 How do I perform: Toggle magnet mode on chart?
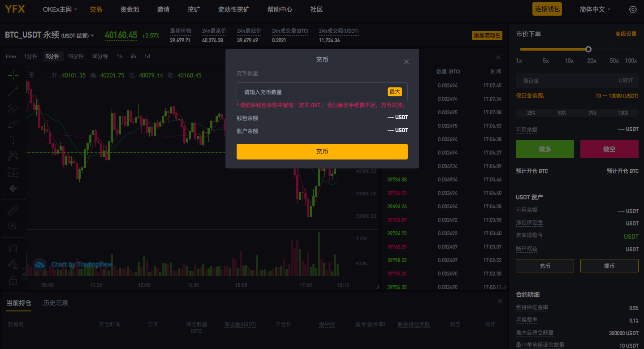coord(13,248)
